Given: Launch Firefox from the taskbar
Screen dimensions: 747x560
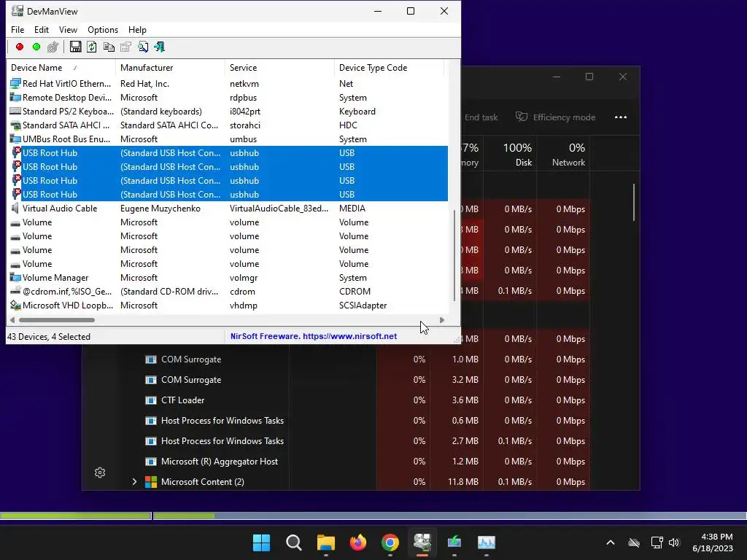Looking at the screenshot, I should (357, 542).
